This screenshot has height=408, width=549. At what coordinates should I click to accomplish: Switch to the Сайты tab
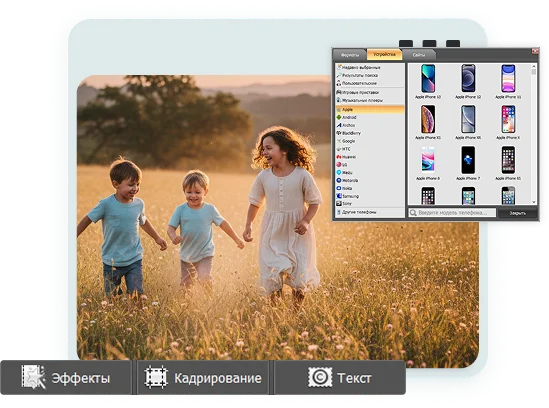[x=419, y=55]
